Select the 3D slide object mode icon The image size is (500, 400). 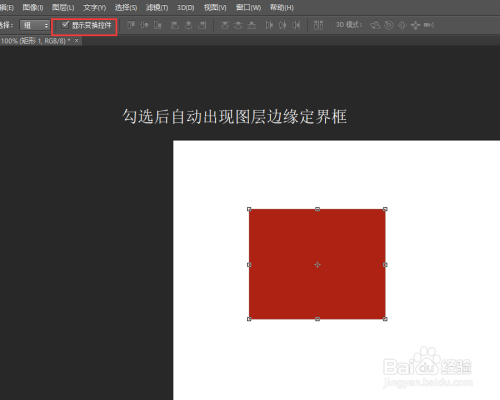[415, 25]
